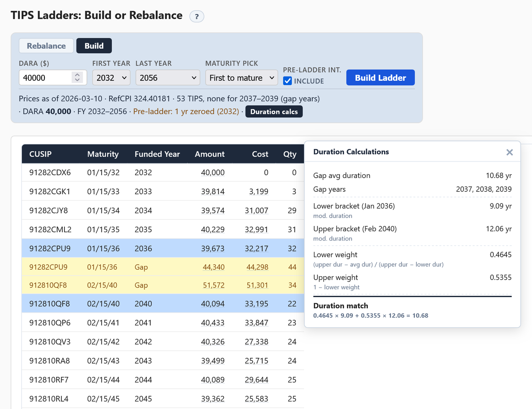Increment DARA value with stepper arrows

point(77,75)
